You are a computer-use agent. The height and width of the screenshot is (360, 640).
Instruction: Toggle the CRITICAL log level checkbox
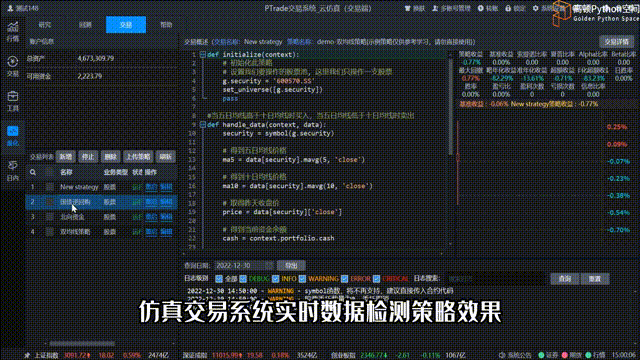click(x=376, y=279)
